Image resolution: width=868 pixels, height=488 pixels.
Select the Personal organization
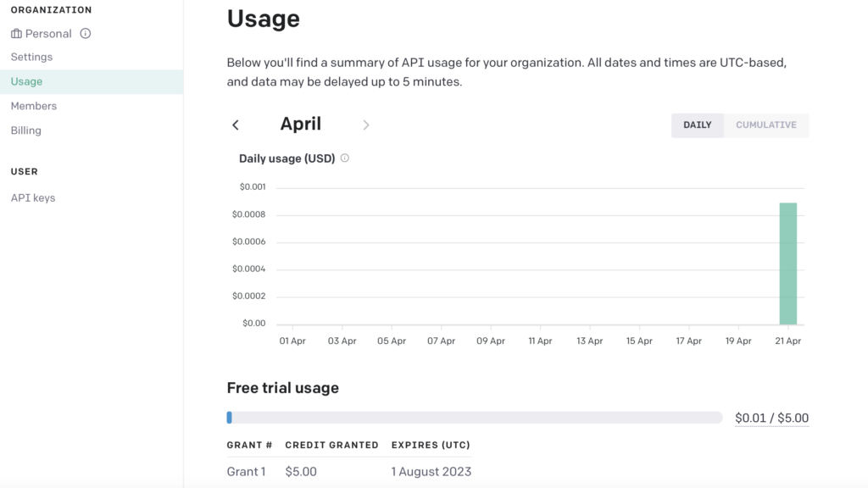point(48,34)
